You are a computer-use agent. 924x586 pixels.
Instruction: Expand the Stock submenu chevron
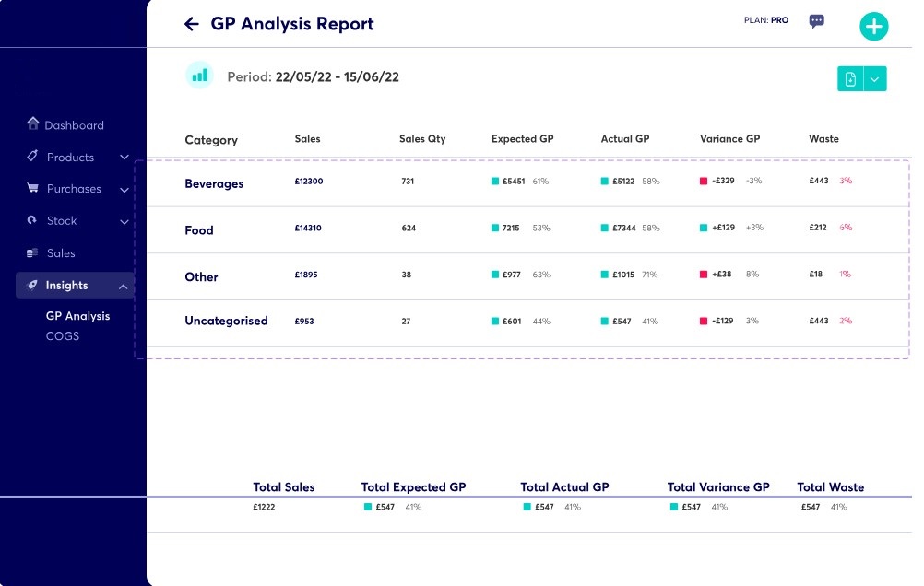(124, 221)
